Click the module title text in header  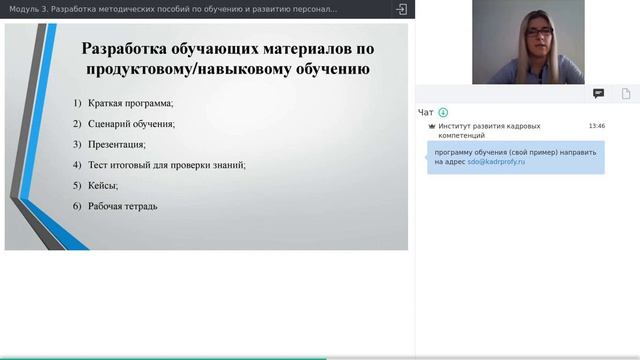coord(173,9)
